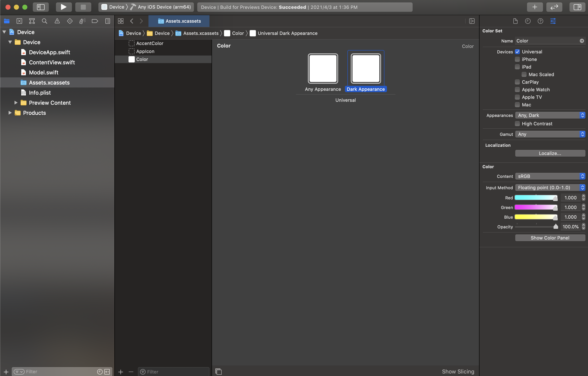Open the History inspector clock icon
588x376 pixels.
pyautogui.click(x=528, y=21)
